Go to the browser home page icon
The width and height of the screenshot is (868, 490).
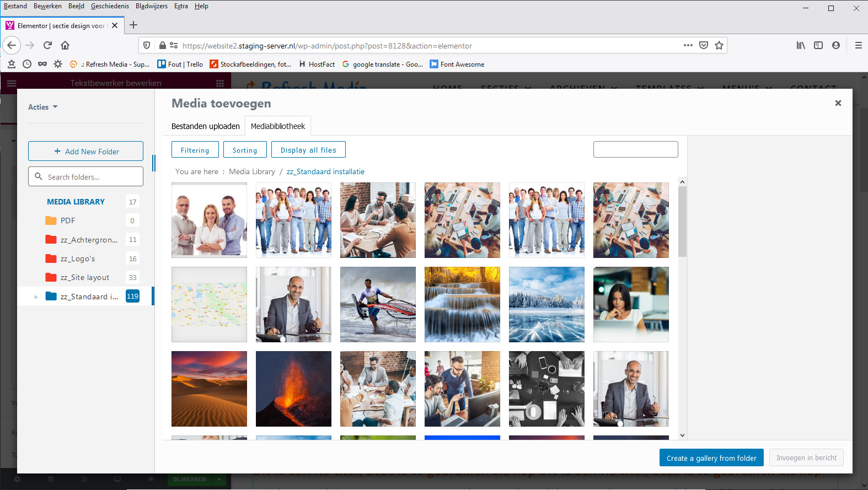point(65,45)
